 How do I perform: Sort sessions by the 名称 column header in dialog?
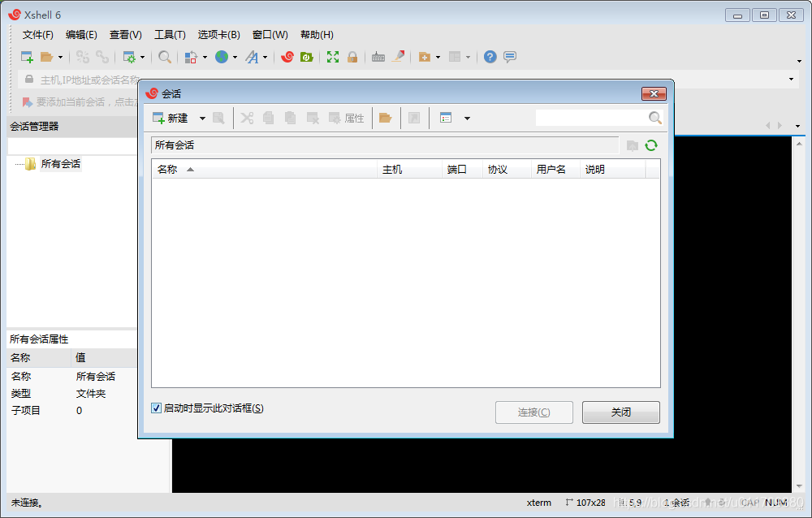pyautogui.click(x=265, y=170)
